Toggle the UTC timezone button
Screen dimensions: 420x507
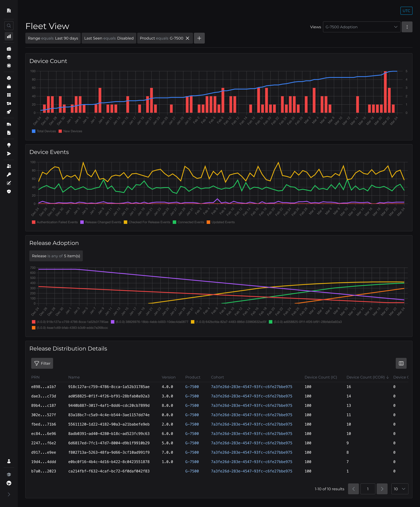tap(406, 11)
